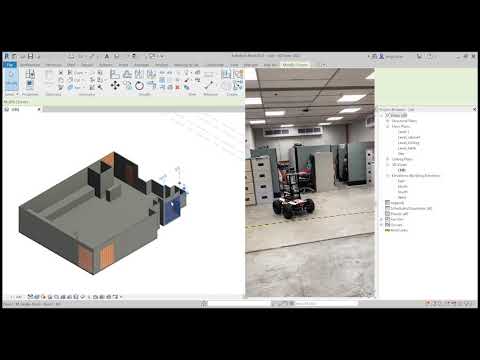Select Level_cabinet in Project Browser

(409, 137)
